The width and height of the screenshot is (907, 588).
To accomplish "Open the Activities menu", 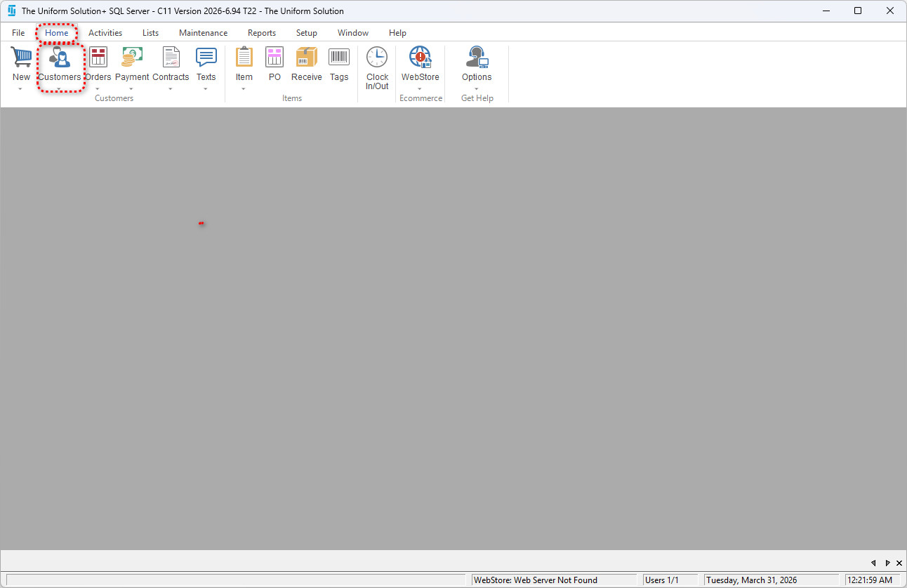I will tap(105, 33).
